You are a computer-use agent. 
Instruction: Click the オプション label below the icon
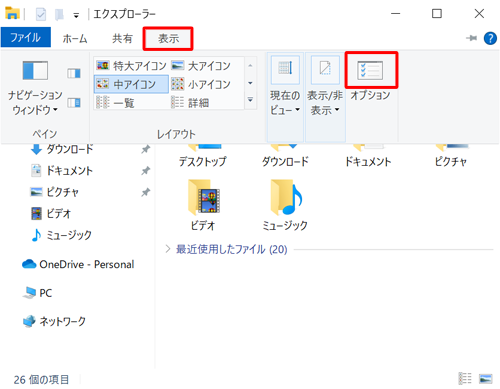point(370,95)
